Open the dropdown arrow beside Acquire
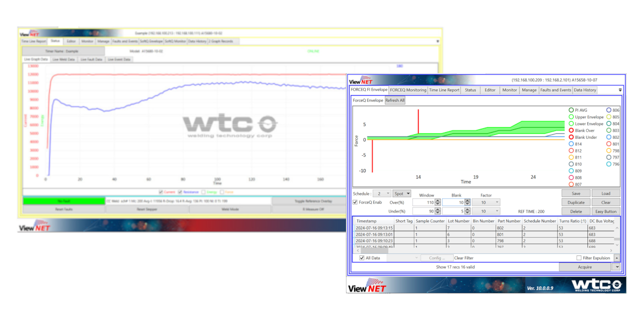644x316 pixels. [x=615, y=267]
